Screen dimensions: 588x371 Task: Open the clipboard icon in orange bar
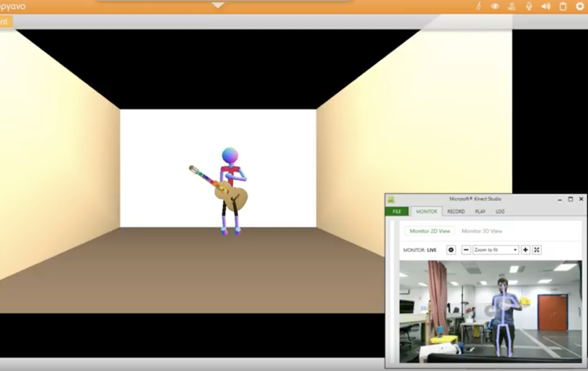(x=563, y=6)
